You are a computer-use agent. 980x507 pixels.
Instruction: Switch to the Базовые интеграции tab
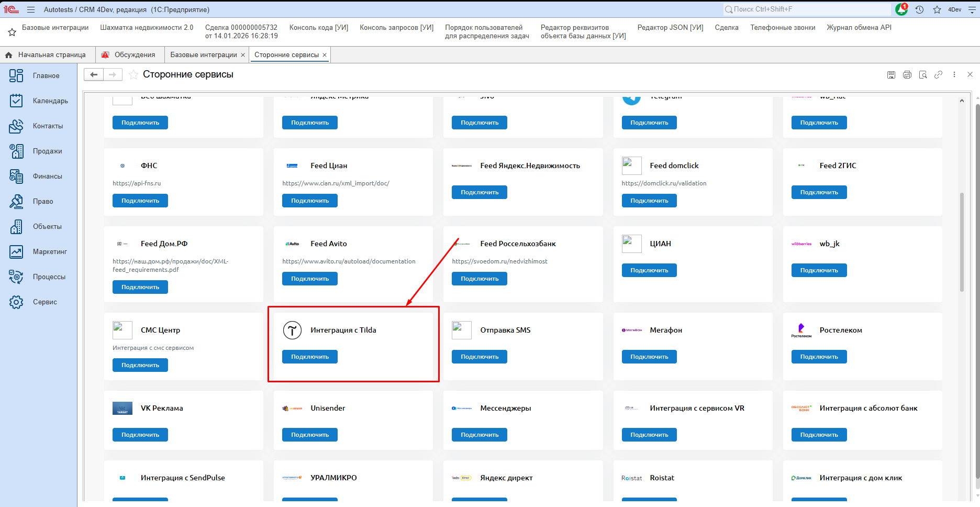click(203, 55)
